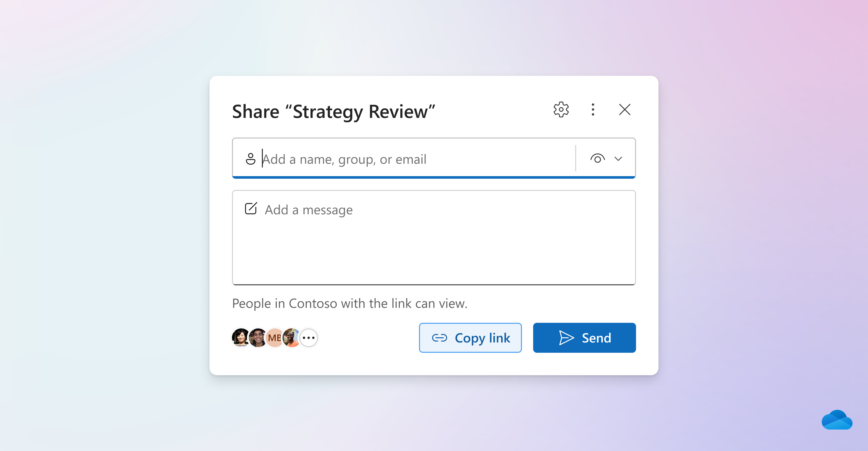
Task: Click into the Add a message box
Action: pyautogui.click(x=434, y=243)
